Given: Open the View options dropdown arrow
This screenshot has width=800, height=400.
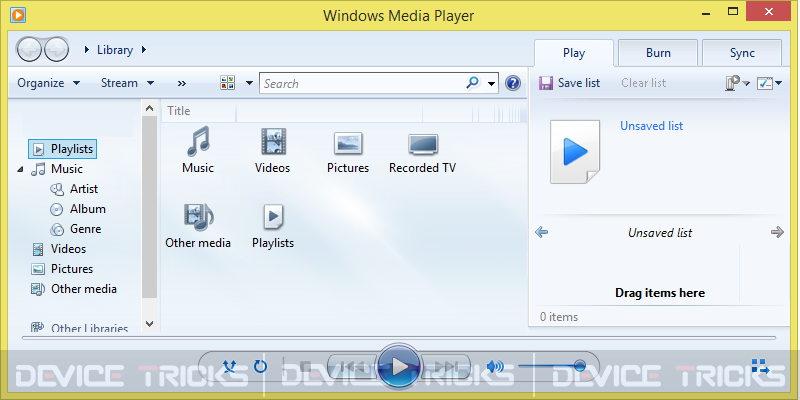Looking at the screenshot, I should pos(249,83).
